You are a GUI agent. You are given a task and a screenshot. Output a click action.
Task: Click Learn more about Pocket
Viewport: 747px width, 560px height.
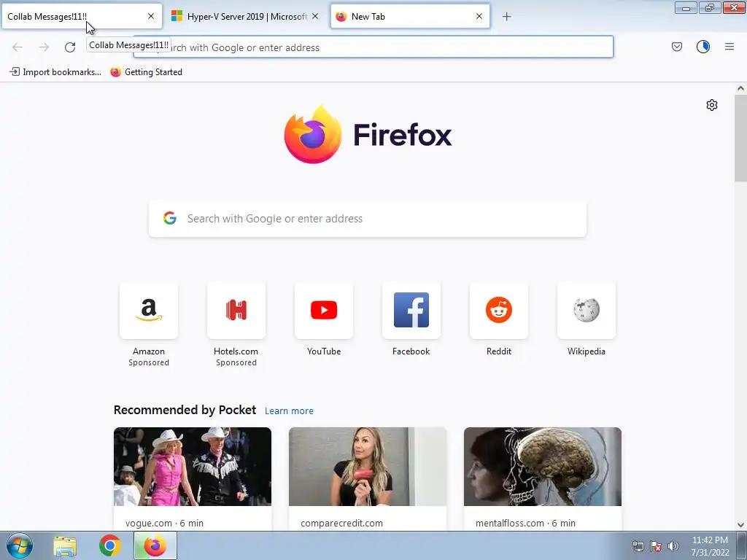289,411
